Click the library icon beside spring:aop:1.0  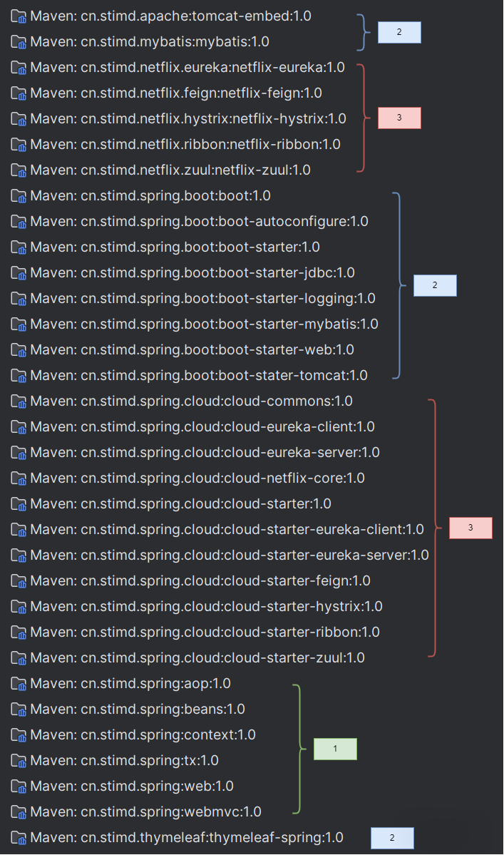[x=19, y=684]
